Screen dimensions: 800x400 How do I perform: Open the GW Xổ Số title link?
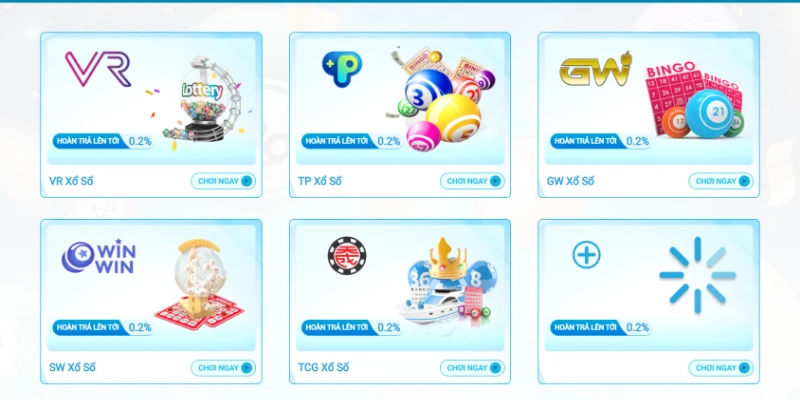(570, 181)
